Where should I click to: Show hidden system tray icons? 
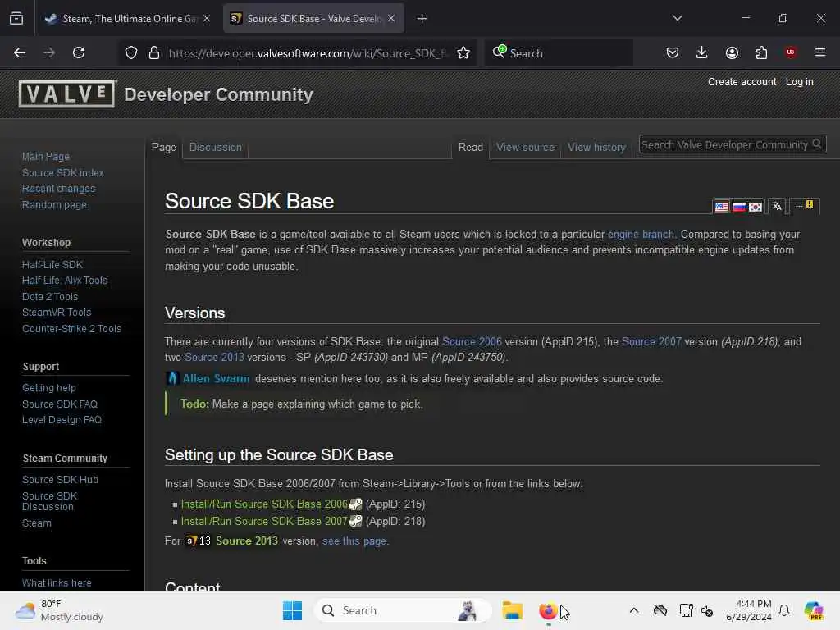click(x=634, y=610)
